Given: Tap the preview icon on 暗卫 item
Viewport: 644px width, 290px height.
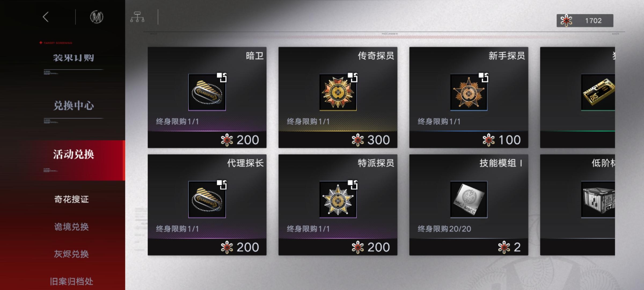Looking at the screenshot, I should [222, 77].
